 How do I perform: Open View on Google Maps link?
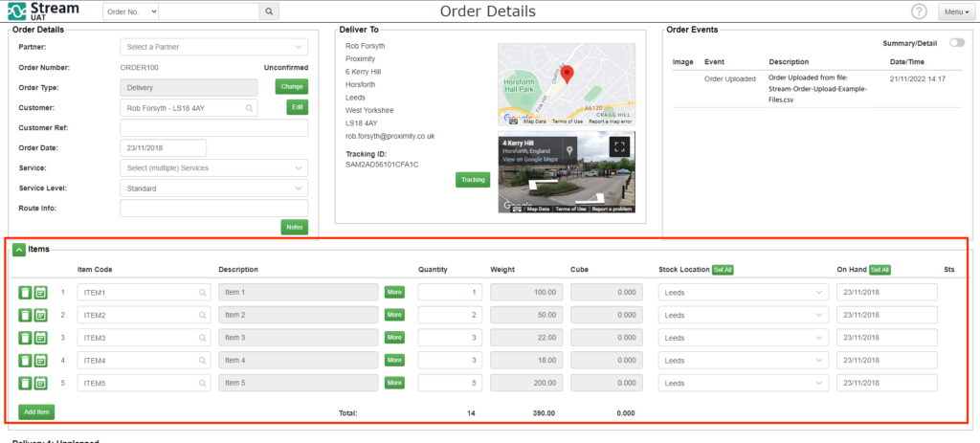[x=530, y=160]
